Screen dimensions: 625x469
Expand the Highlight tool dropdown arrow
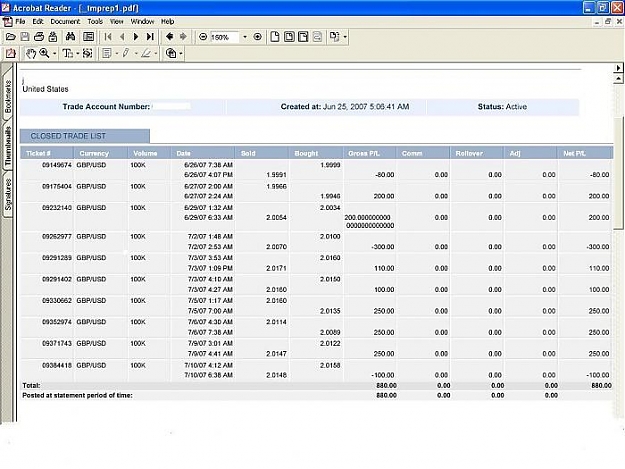(x=156, y=53)
